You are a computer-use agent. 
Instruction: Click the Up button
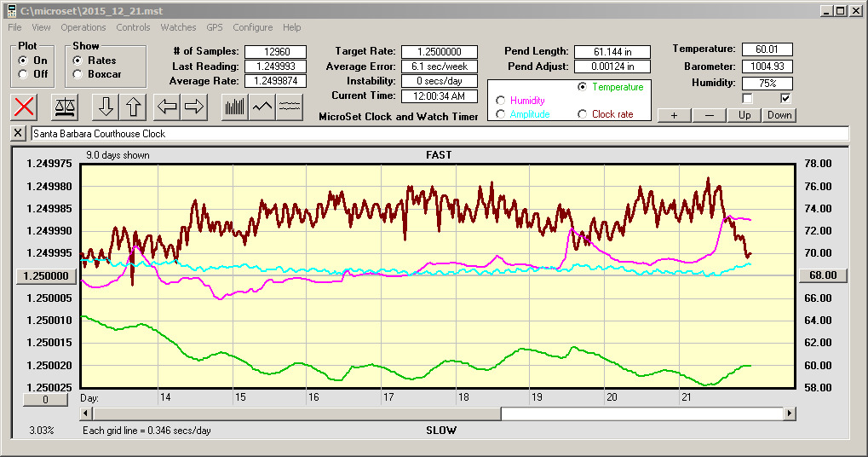pyautogui.click(x=744, y=115)
